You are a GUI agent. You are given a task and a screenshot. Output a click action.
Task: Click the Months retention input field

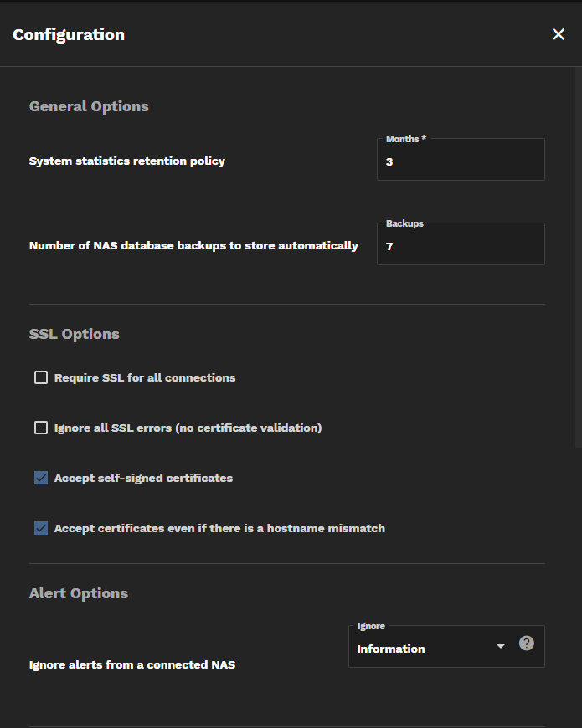point(461,161)
